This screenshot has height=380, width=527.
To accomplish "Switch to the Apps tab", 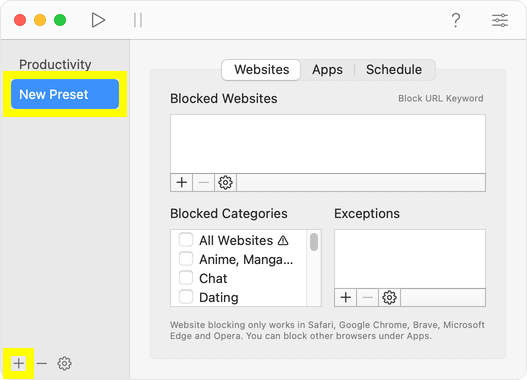I will point(327,70).
